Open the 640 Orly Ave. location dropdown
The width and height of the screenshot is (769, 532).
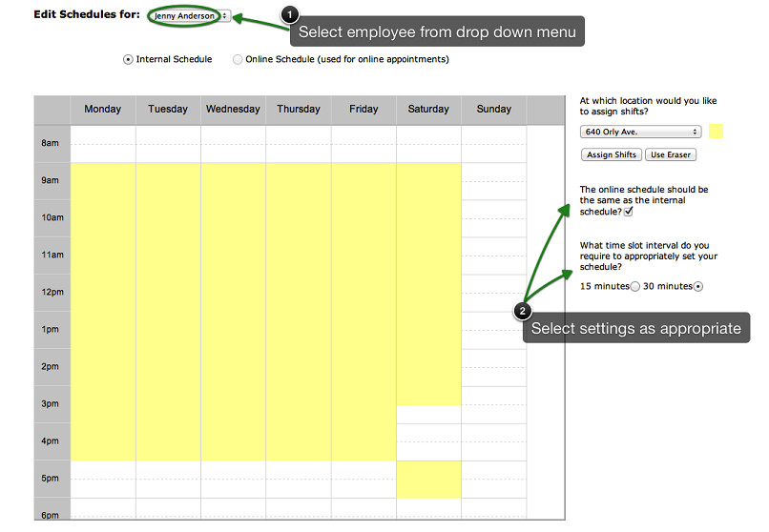click(640, 132)
